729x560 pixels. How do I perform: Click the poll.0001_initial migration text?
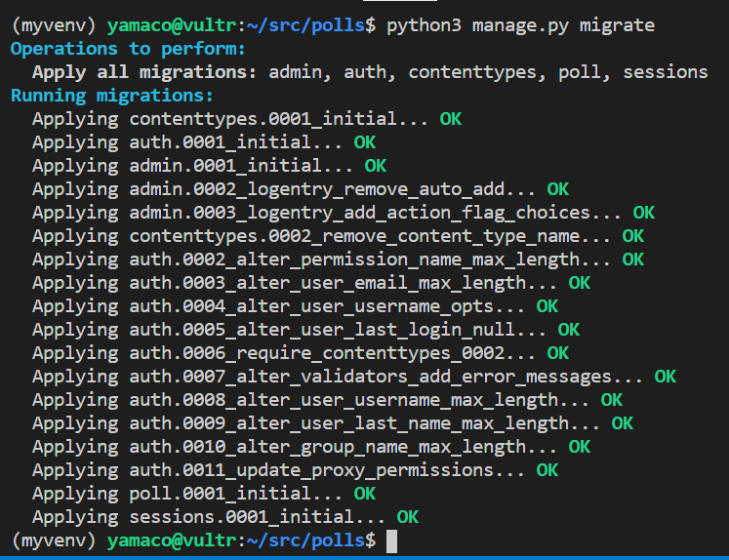(235, 494)
